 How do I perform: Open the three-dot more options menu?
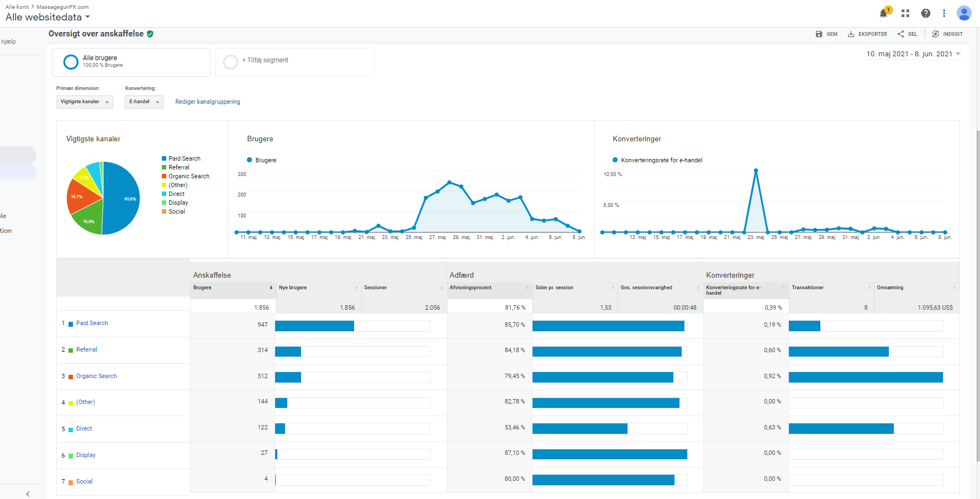pyautogui.click(x=944, y=13)
